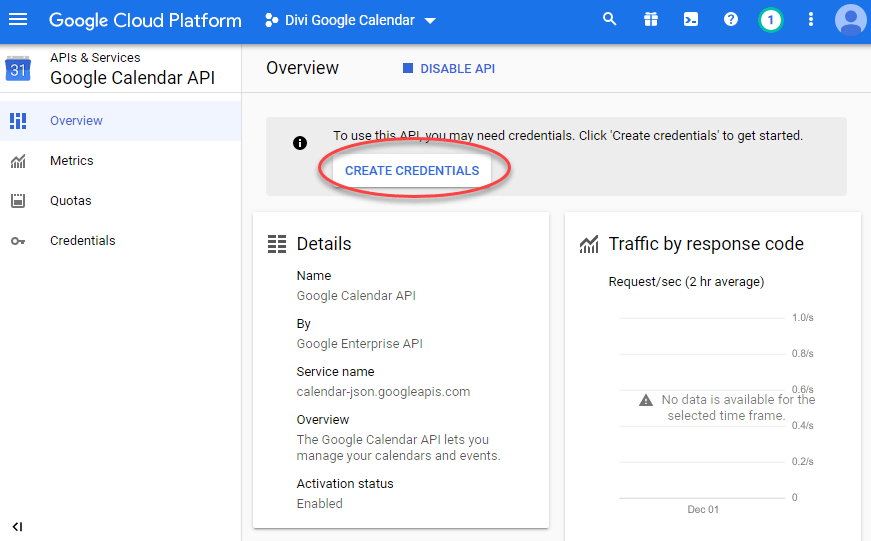Click the Details list icon
Viewport: 871px width, 541px height.
(x=277, y=244)
